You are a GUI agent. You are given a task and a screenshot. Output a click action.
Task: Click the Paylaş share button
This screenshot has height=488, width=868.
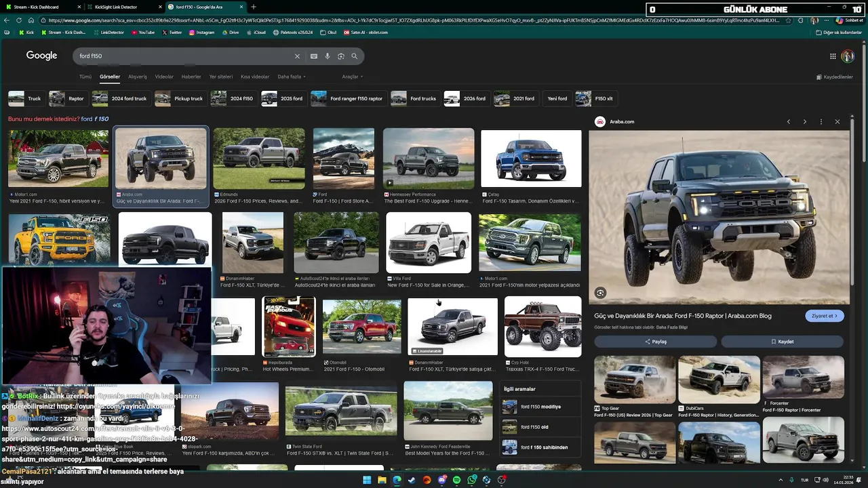tap(656, 342)
